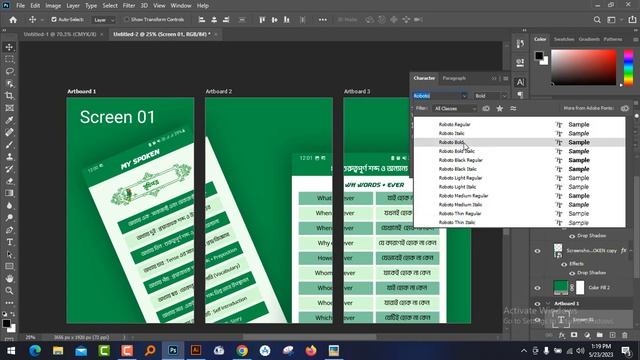640x360 pixels.
Task: Click the share icon at top right
Action: [x=632, y=20]
